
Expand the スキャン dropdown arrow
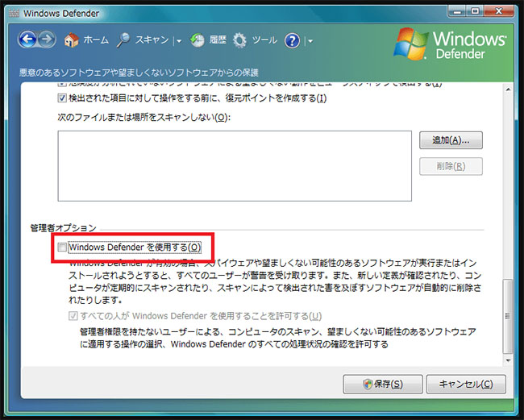pos(179,41)
